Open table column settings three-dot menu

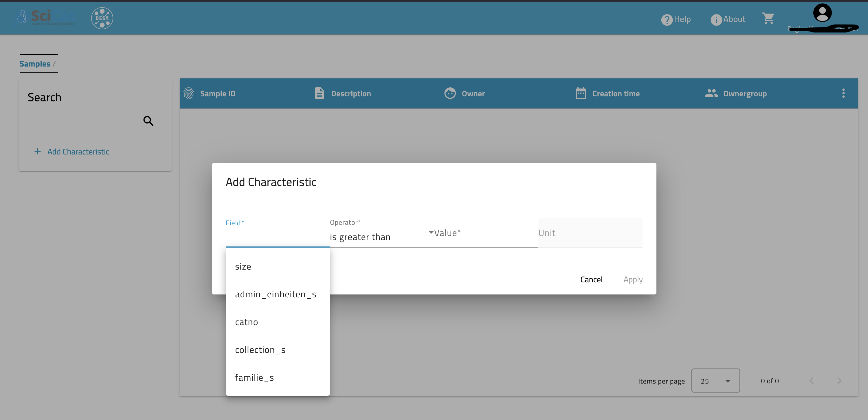(x=843, y=93)
